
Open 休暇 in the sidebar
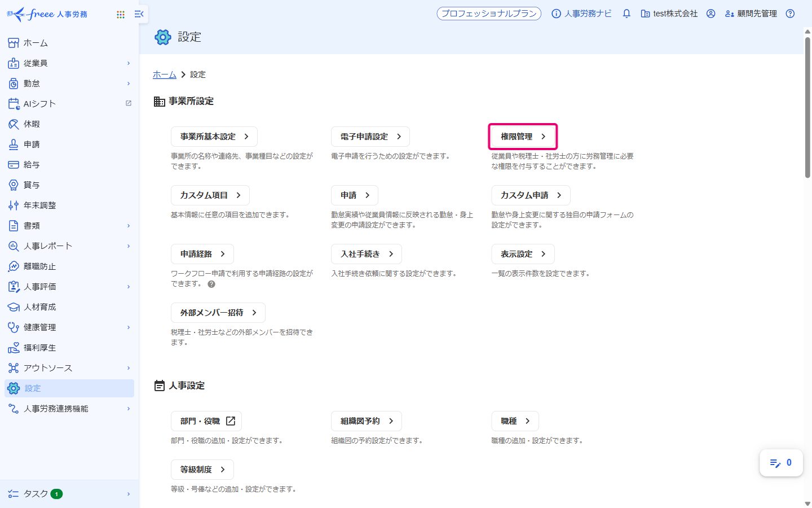(69, 124)
